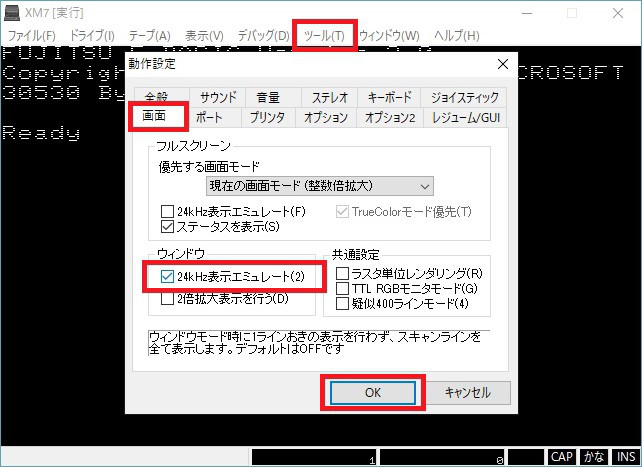Switch to the プリンタ tab
642x467 pixels.
click(267, 118)
